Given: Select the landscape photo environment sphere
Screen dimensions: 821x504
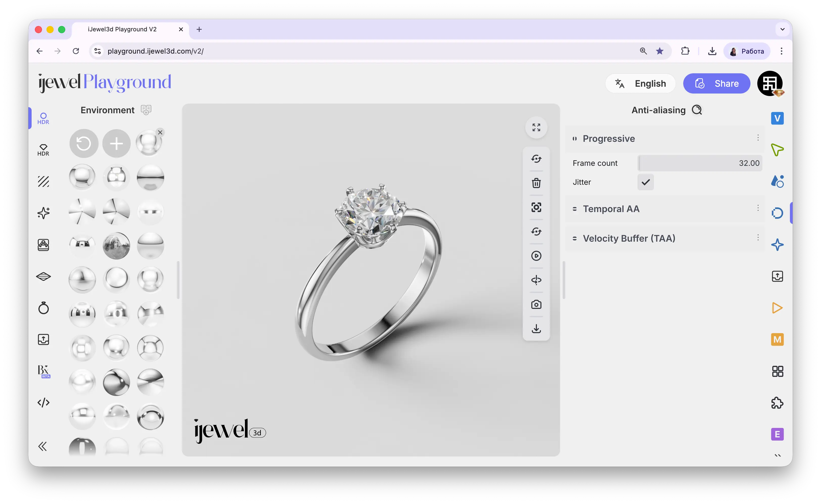Looking at the screenshot, I should click(116, 245).
